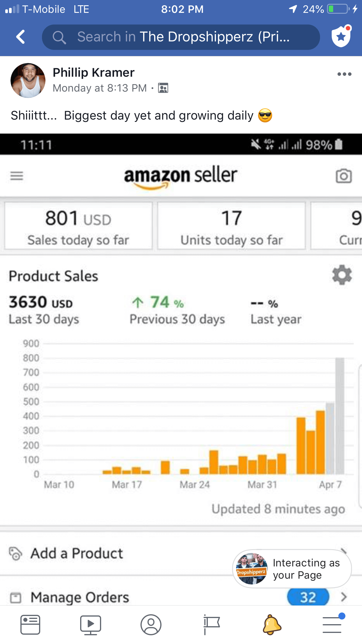
Task: Tap the Sales today so far card
Action: (78, 226)
